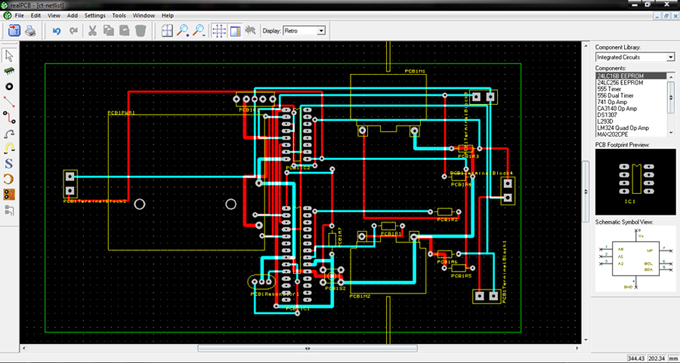Click the printer icon
Image resolution: width=680 pixels, height=363 pixels.
[x=30, y=31]
